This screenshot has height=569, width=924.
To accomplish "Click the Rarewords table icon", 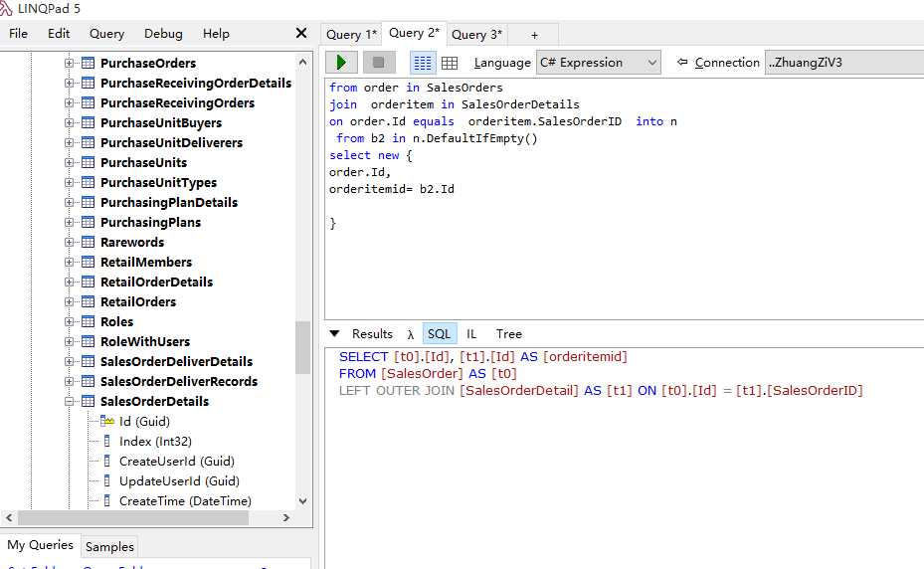I will tap(88, 243).
